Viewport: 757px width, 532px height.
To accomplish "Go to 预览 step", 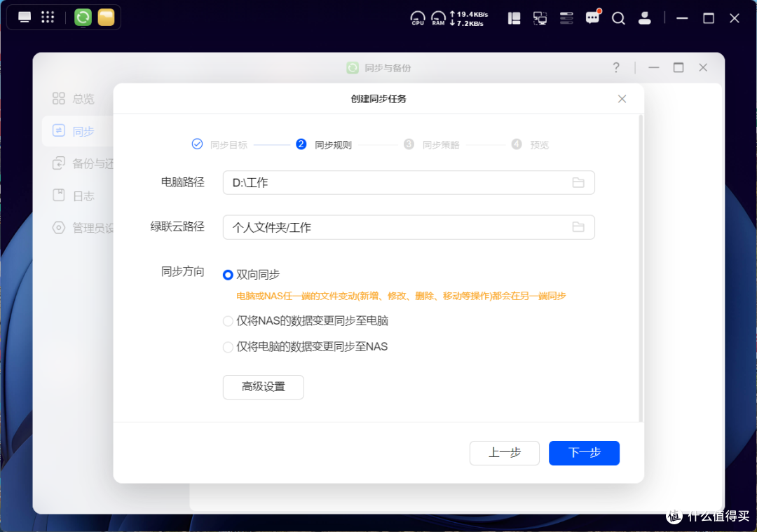I will pos(530,144).
